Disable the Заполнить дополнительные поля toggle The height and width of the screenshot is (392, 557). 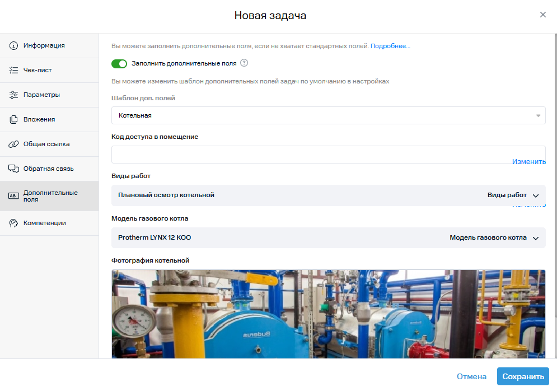tap(119, 64)
